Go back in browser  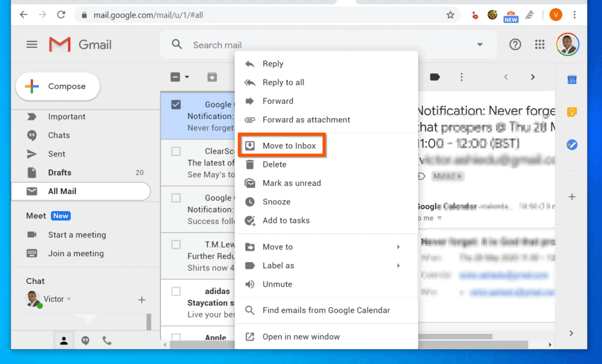[24, 15]
